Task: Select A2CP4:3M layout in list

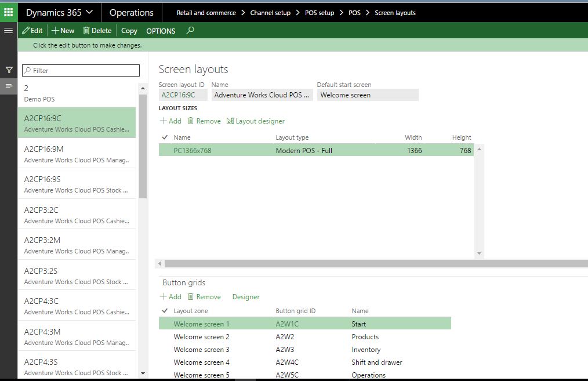Action: pyautogui.click(x=77, y=337)
